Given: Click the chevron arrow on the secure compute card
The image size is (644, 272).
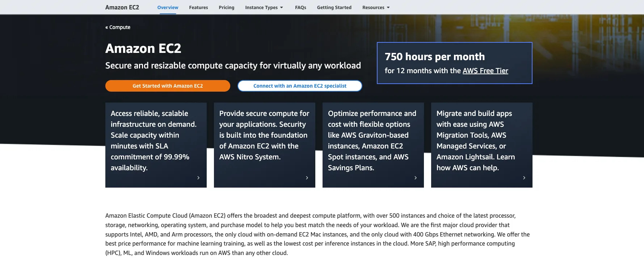Looking at the screenshot, I should point(307,178).
